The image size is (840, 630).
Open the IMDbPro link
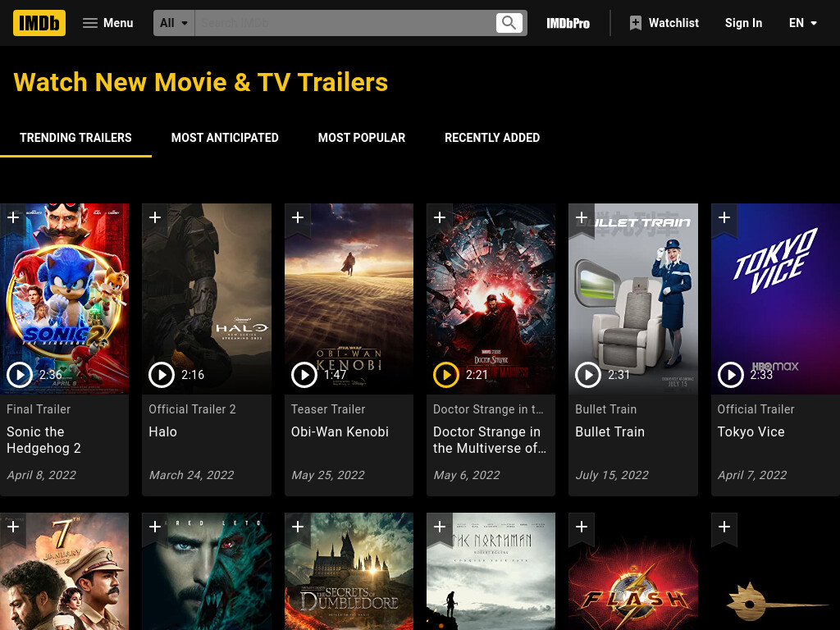(x=568, y=23)
